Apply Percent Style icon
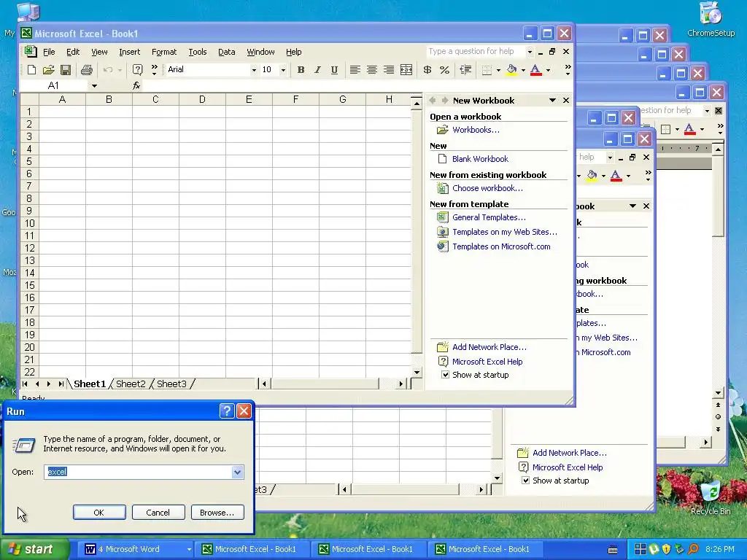The height and width of the screenshot is (560, 747). [444, 70]
